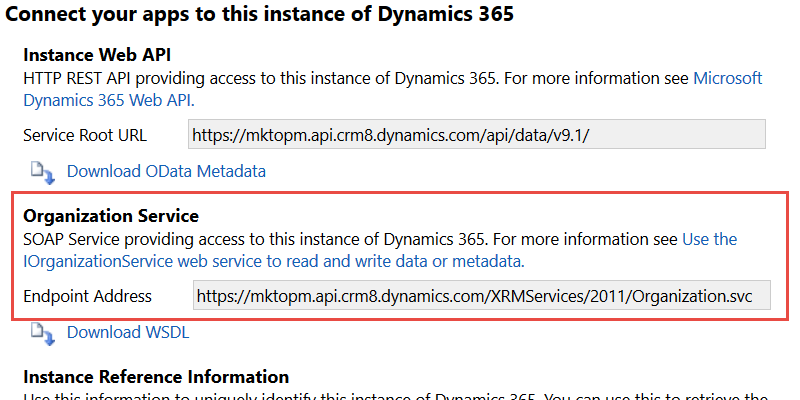Select the Endpoint Address field
This screenshot has width=800, height=400.
point(482,295)
